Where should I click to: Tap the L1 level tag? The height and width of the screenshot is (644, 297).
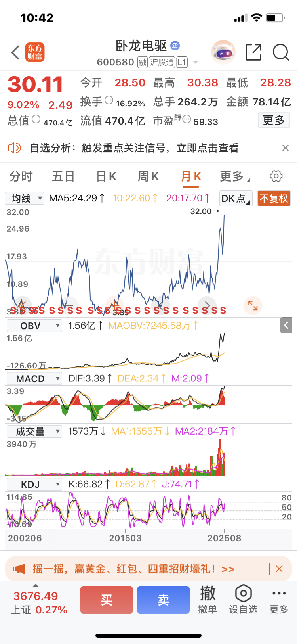point(182,62)
